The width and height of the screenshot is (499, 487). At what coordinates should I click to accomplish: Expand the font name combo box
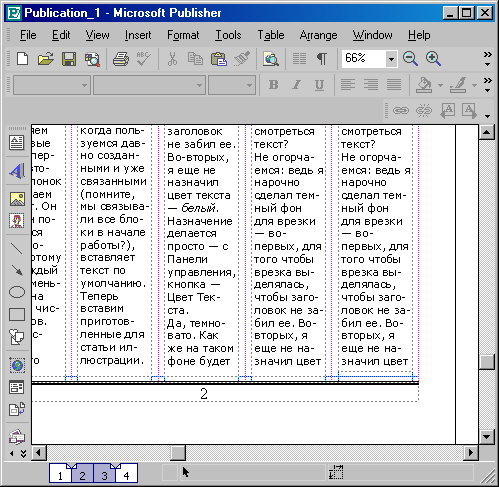click(x=199, y=85)
